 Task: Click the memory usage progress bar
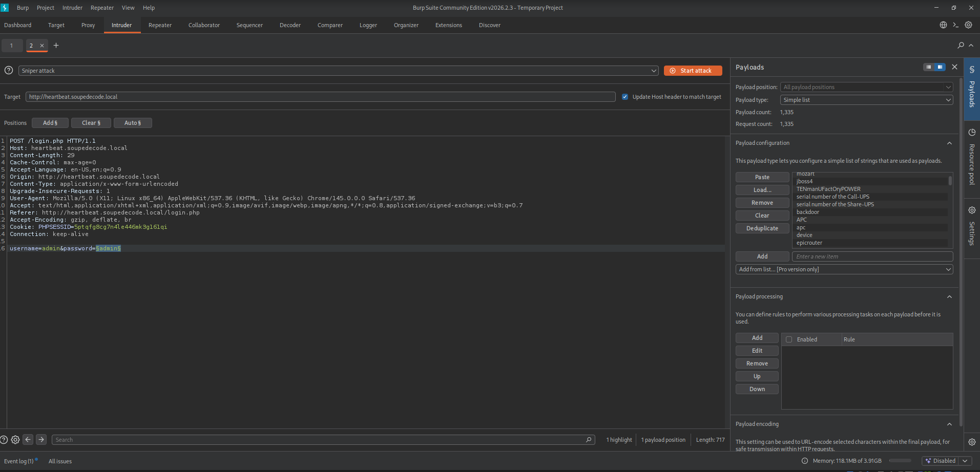click(900, 461)
